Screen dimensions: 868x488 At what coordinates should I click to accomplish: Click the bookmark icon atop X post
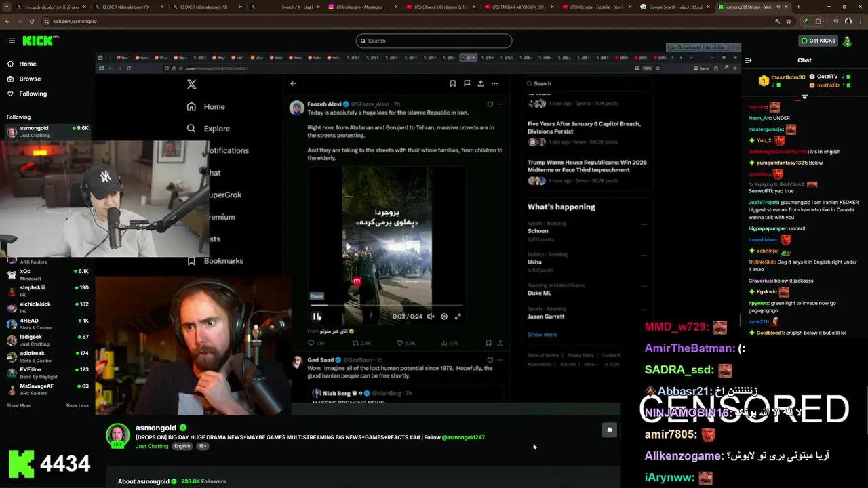coord(452,83)
